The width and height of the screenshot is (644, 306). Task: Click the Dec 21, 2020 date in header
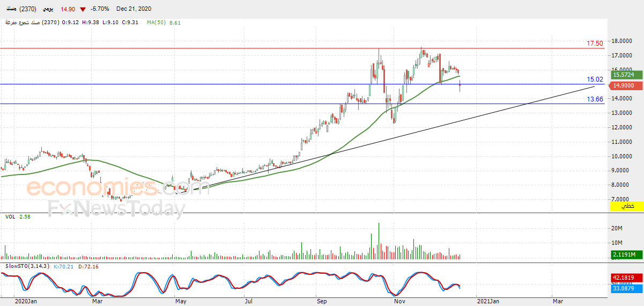pos(132,10)
